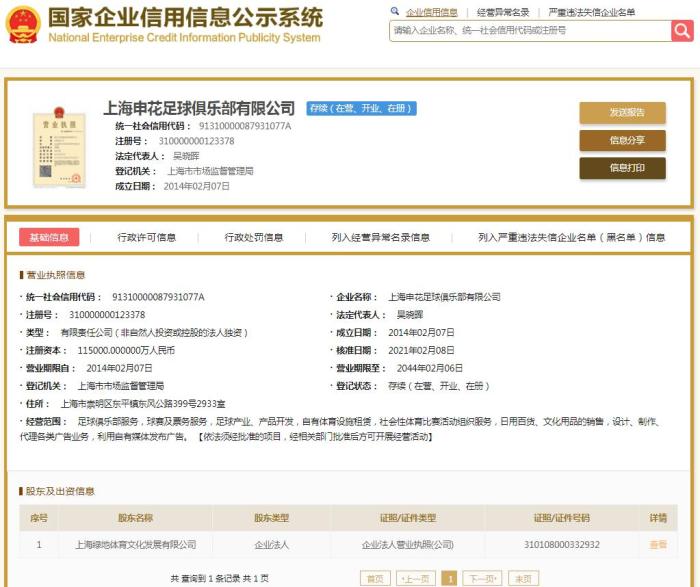Switch to the 行政许可信息 tab

146,237
